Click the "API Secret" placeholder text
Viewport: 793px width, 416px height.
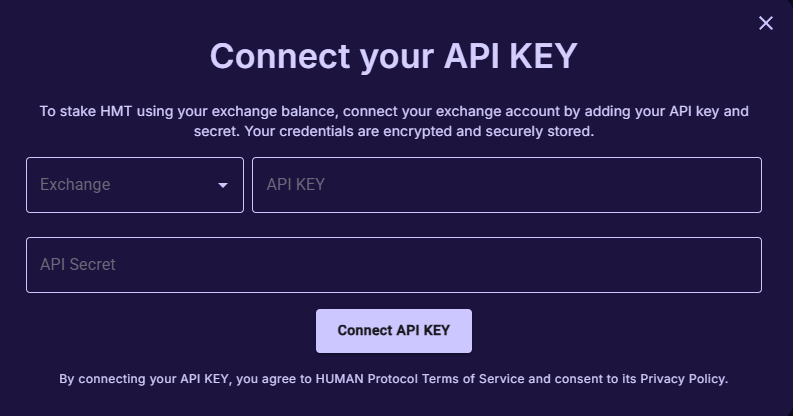[x=78, y=265]
